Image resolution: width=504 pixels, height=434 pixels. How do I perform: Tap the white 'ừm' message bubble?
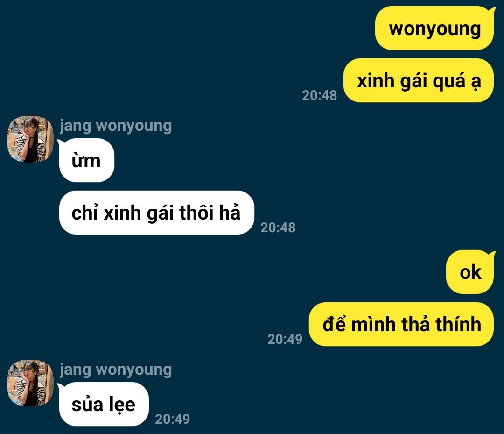[87, 160]
